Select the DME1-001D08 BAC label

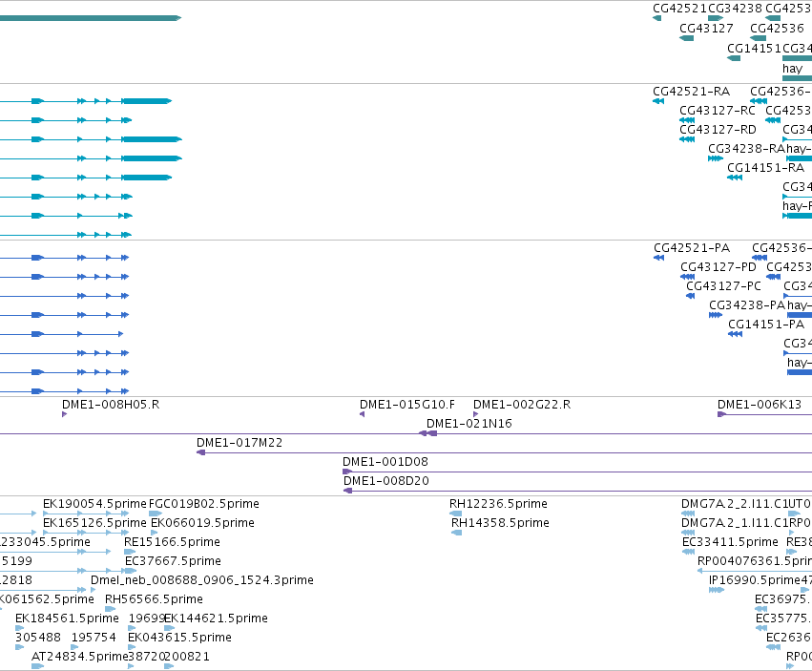385,462
